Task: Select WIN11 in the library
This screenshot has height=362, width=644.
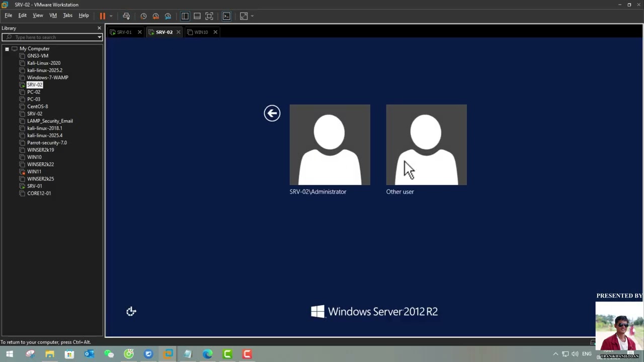Action: pos(34,171)
